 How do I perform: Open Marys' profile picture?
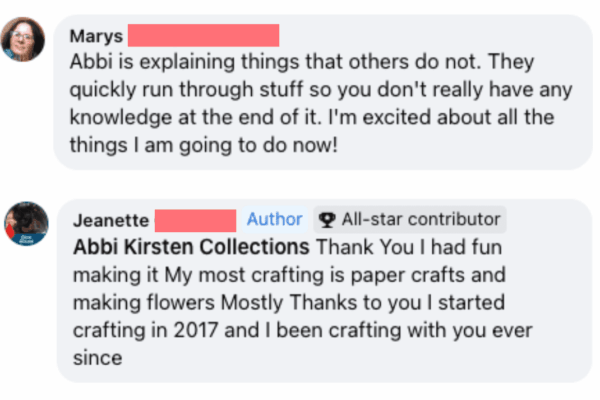tap(23, 41)
